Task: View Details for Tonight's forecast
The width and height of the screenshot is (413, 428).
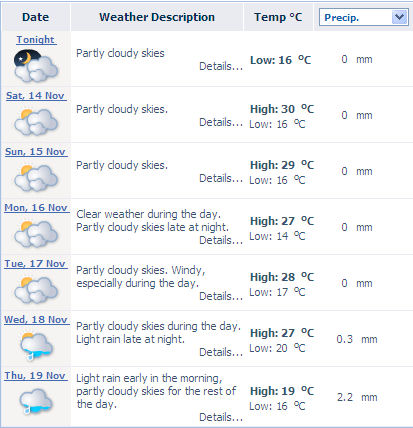Action: coord(221,66)
